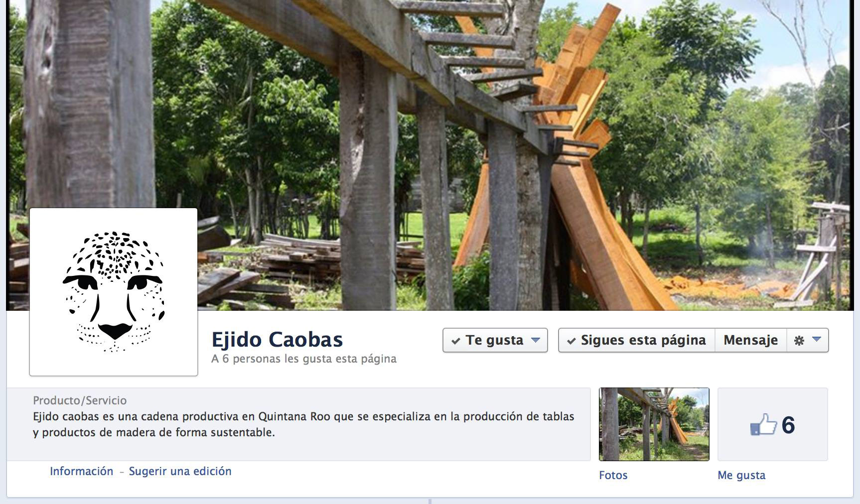Send a message via Mensaje button

(x=750, y=340)
